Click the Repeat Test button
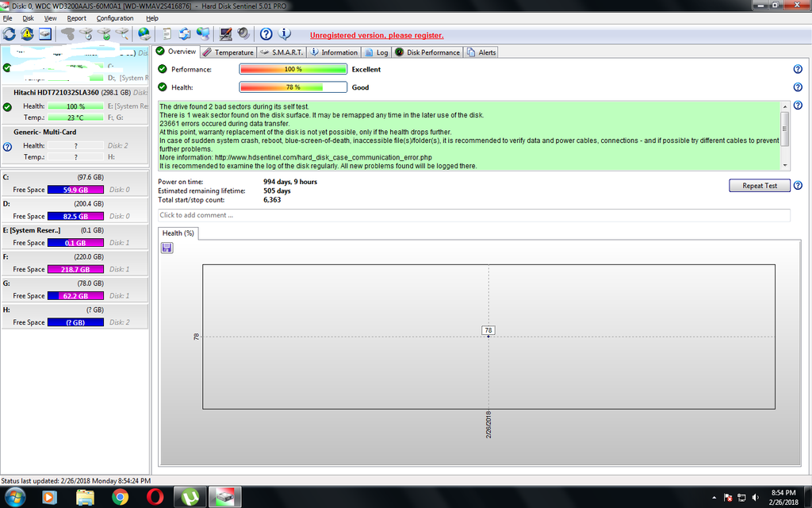Viewport: 812px width, 508px height. (x=759, y=186)
